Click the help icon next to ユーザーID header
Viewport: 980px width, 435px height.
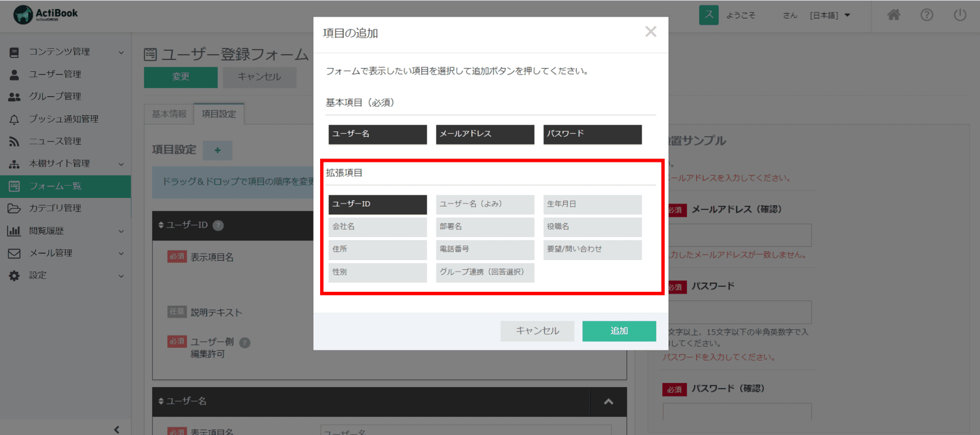tap(218, 225)
